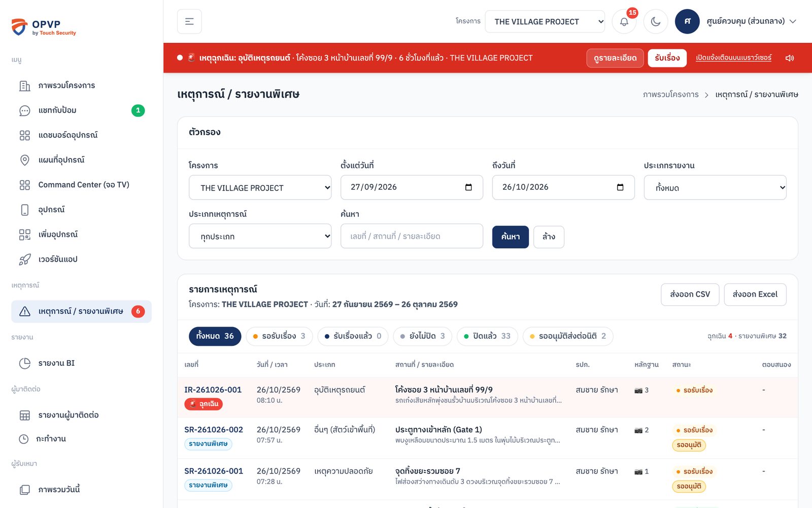This screenshot has height=508, width=812.
Task: Select the รอรับเรื่อง 3 status tab
Action: click(x=279, y=336)
